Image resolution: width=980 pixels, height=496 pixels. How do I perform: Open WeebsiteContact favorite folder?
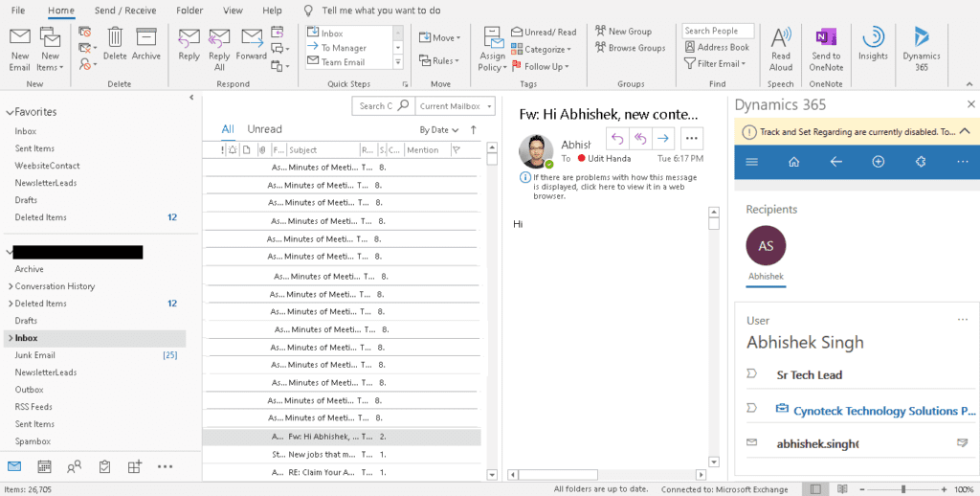(x=48, y=166)
